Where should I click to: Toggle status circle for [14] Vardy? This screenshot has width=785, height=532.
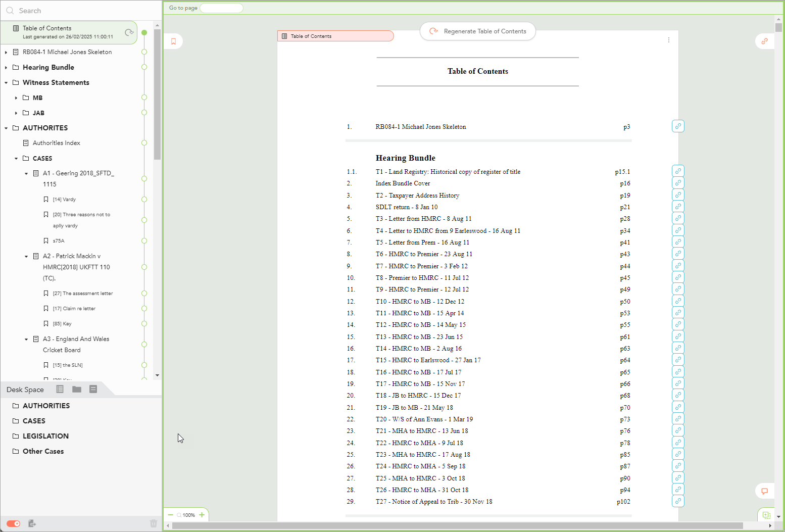144,200
